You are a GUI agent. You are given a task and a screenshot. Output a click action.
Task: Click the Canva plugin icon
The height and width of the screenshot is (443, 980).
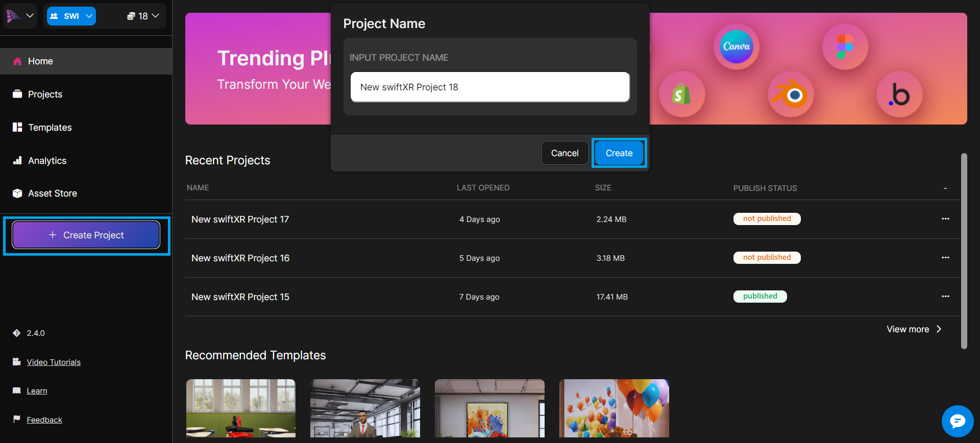click(x=736, y=46)
